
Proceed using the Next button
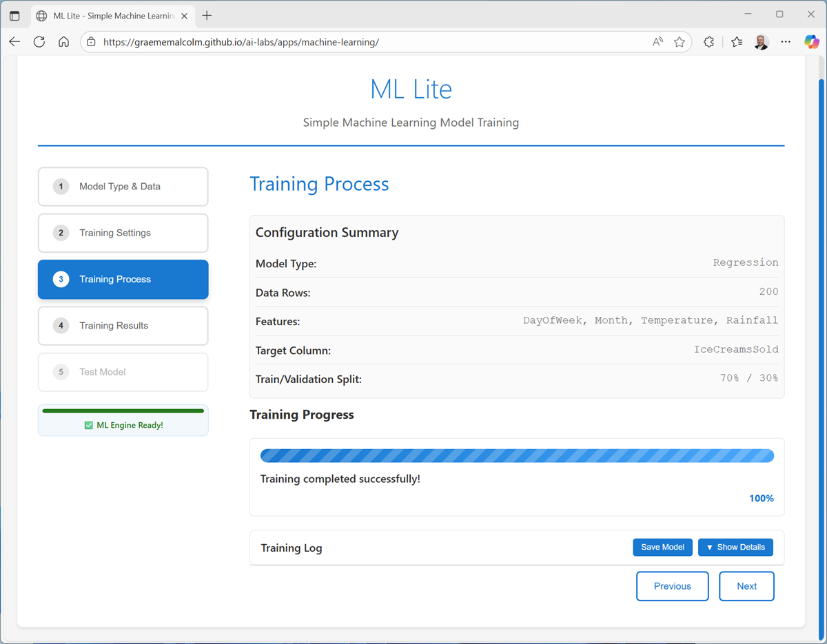(746, 585)
